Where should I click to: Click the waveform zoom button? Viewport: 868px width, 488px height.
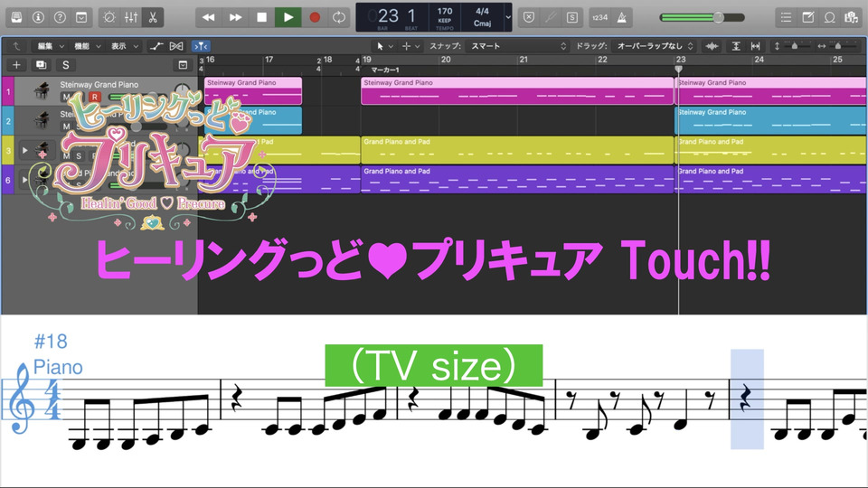click(712, 46)
